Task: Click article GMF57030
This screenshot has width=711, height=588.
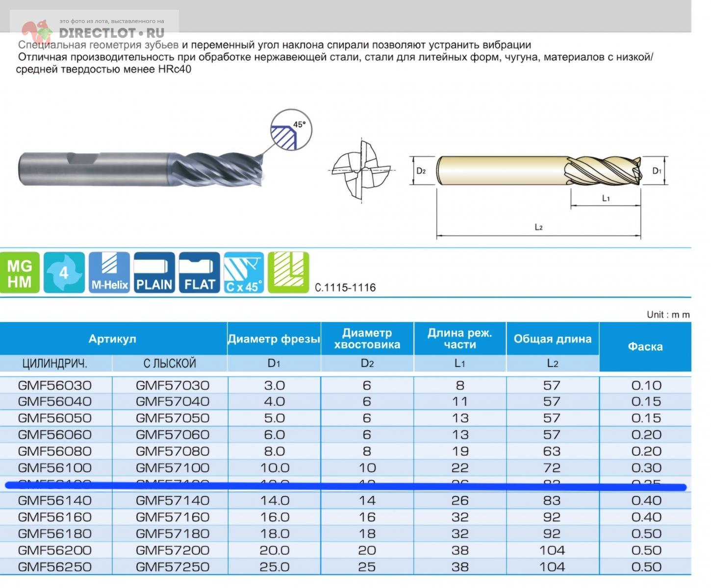Action: point(173,385)
